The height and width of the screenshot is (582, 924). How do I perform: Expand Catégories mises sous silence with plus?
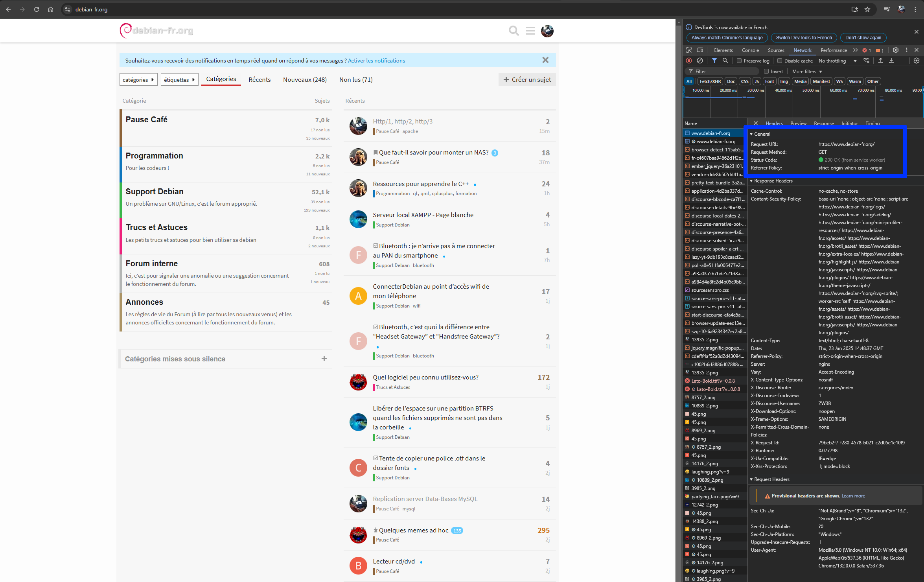[324, 358]
